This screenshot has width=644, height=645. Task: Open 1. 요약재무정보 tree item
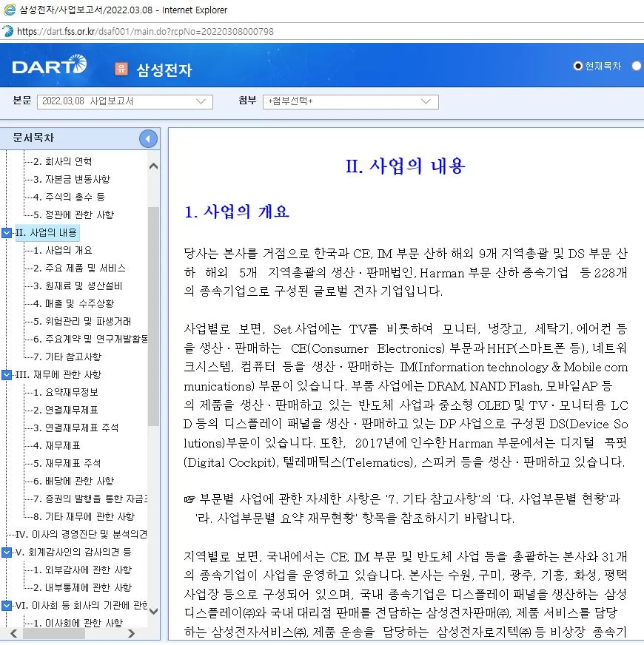pos(66,393)
